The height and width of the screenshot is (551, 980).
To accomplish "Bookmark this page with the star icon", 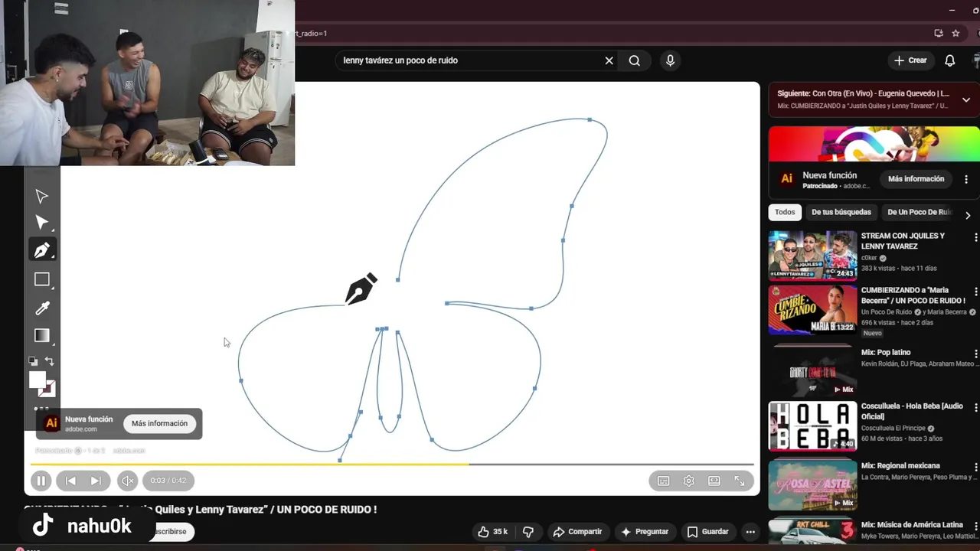I will [955, 33].
